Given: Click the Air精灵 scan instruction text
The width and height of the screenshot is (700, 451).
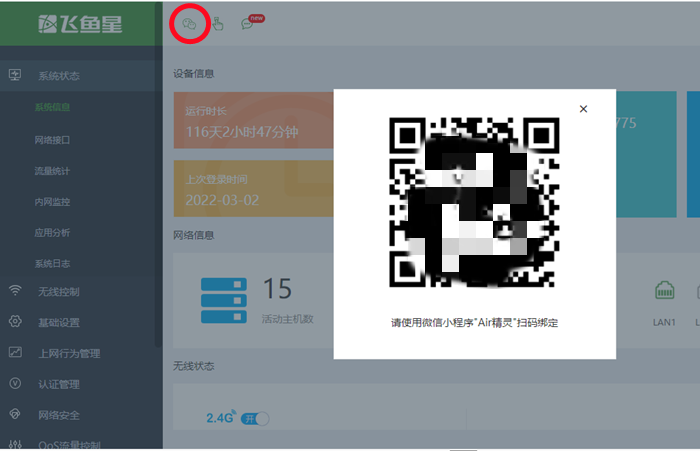Looking at the screenshot, I should click(x=475, y=322).
